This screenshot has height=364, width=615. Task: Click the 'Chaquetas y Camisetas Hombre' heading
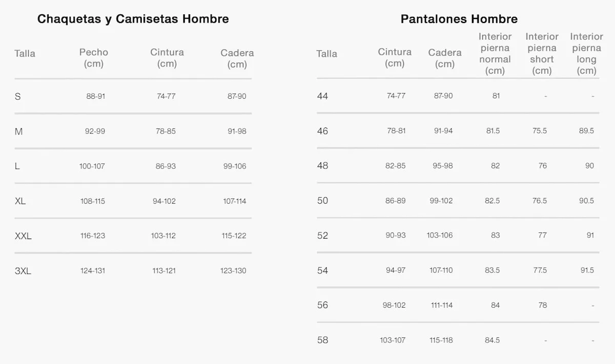coord(133,19)
